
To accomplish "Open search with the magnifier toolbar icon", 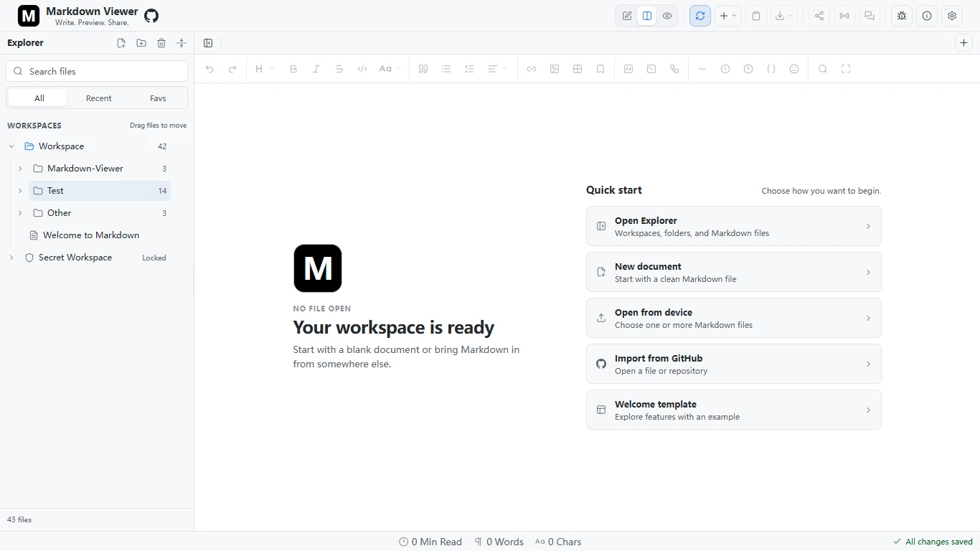I will 823,69.
